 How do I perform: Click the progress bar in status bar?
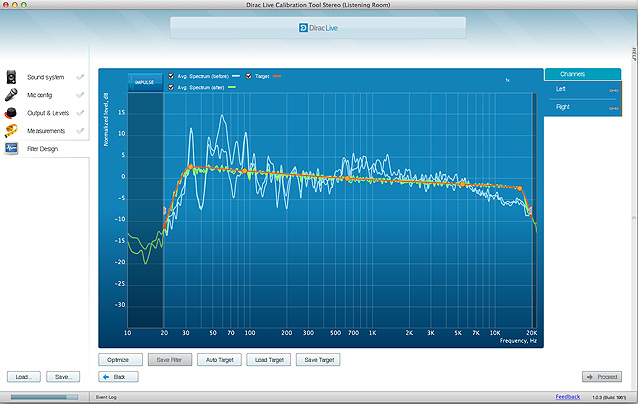pyautogui.click(x=44, y=397)
